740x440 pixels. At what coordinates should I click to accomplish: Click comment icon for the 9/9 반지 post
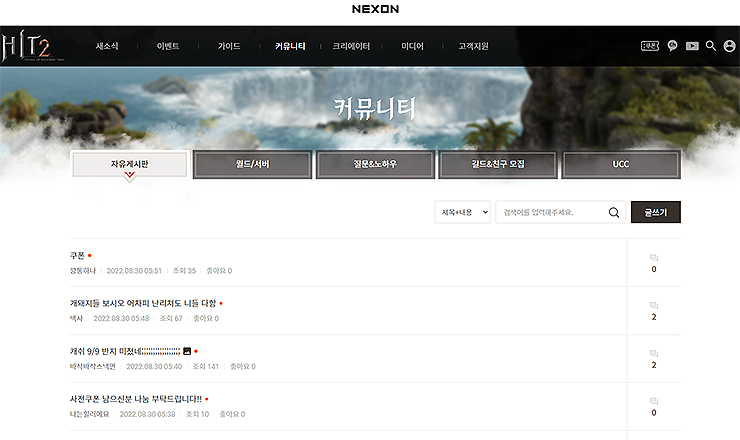point(654,354)
